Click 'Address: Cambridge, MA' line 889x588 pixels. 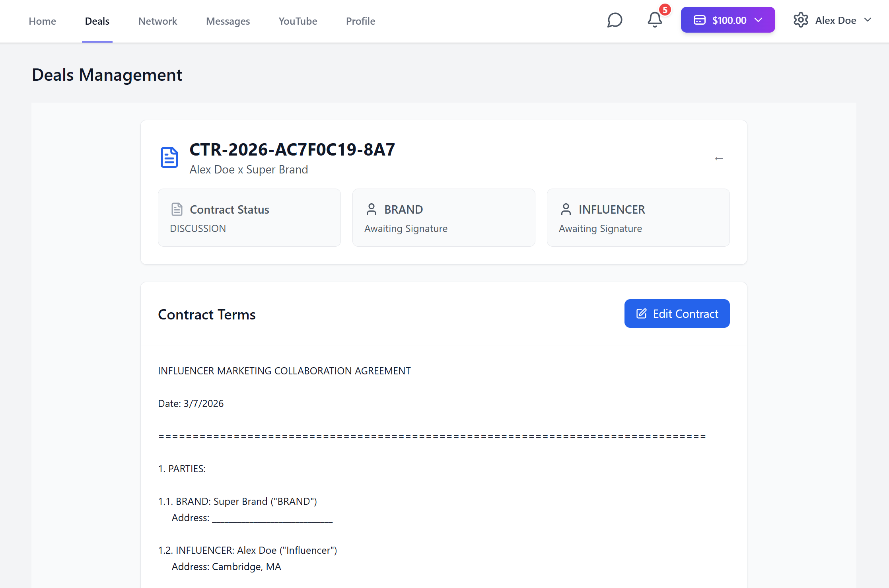(x=226, y=567)
